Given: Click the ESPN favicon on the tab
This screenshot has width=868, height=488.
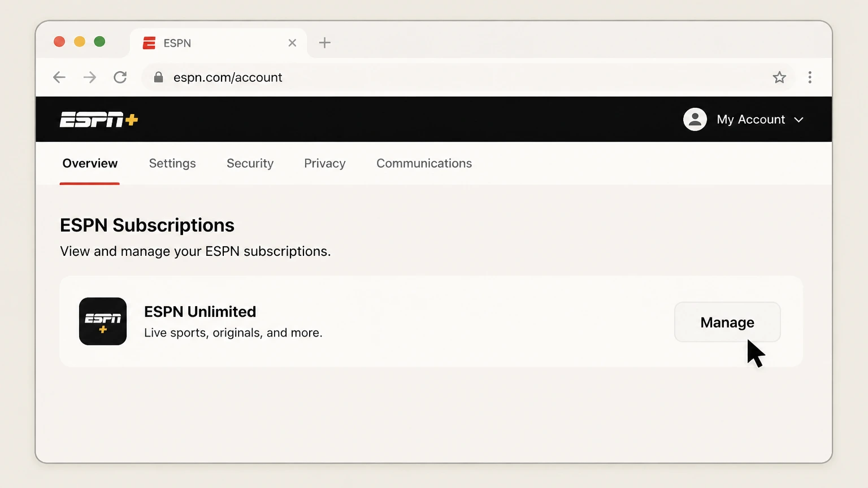Looking at the screenshot, I should (x=149, y=43).
